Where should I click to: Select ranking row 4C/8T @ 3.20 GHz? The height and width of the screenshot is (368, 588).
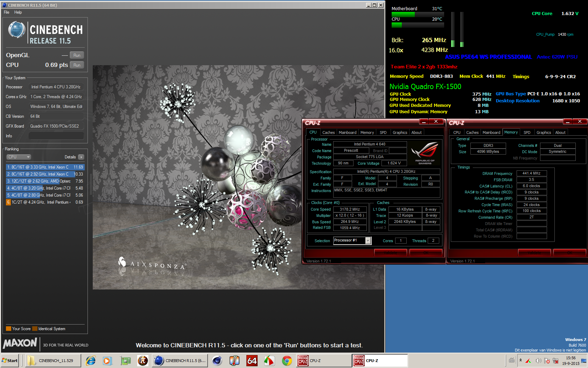click(45, 188)
